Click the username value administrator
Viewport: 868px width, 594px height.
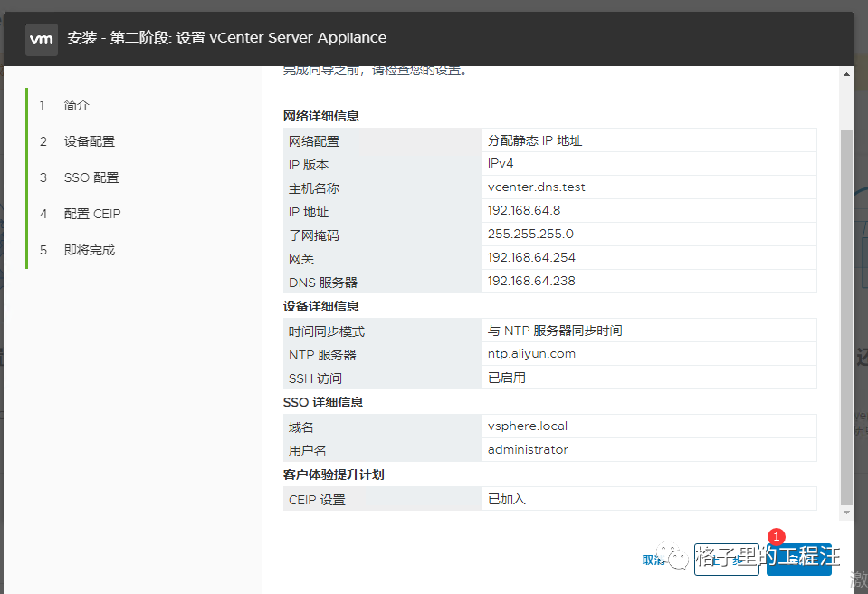click(x=528, y=449)
